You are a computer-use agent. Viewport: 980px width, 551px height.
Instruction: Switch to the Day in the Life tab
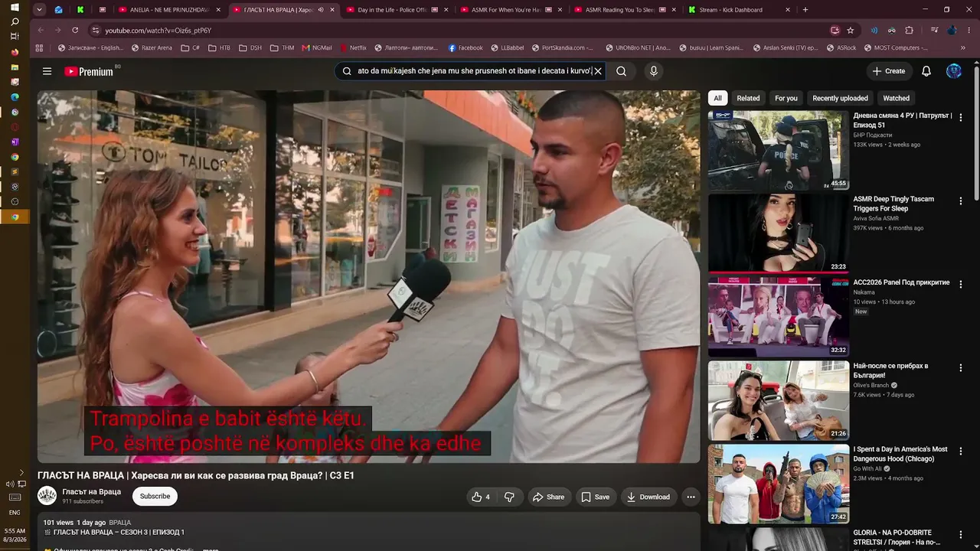397,10
